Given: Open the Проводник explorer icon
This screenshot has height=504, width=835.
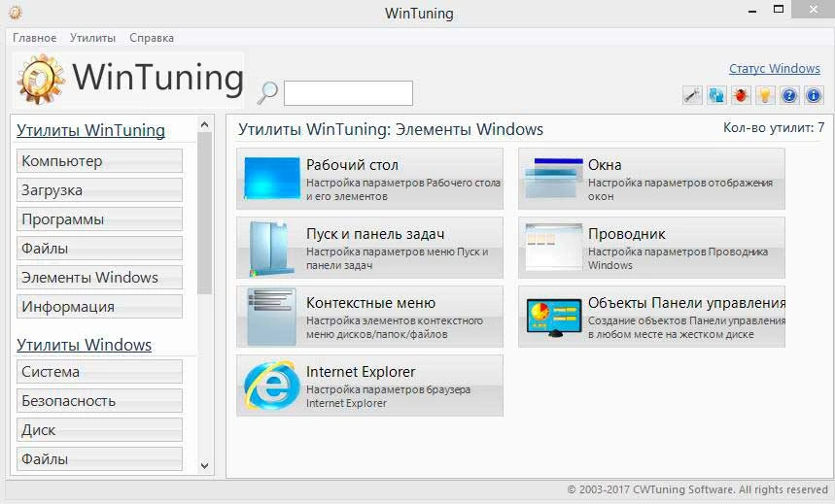Looking at the screenshot, I should 554,247.
